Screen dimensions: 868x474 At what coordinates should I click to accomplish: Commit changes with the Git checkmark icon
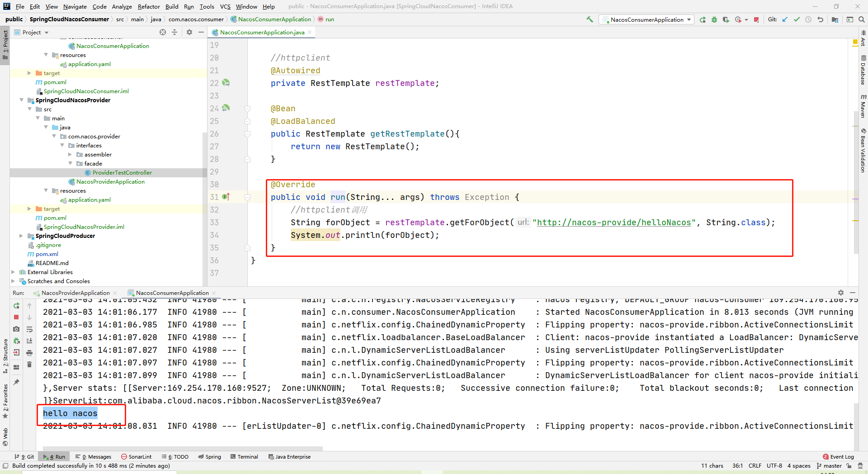pyautogui.click(x=797, y=19)
